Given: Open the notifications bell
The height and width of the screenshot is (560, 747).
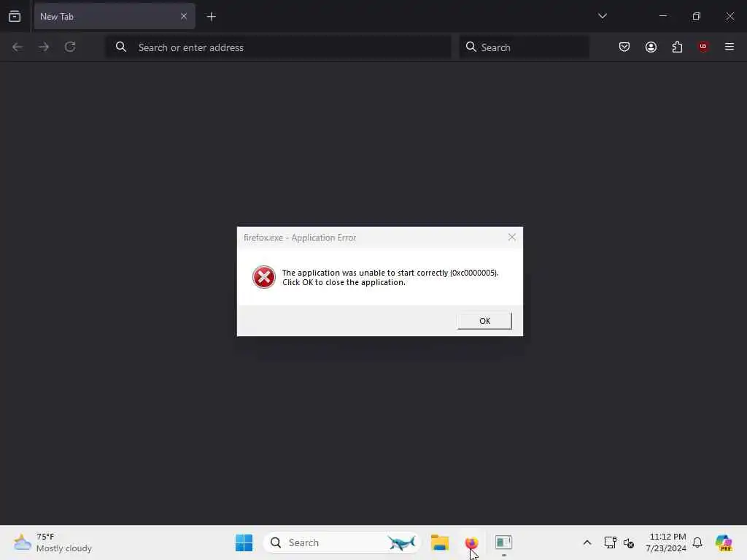Looking at the screenshot, I should pyautogui.click(x=697, y=542).
